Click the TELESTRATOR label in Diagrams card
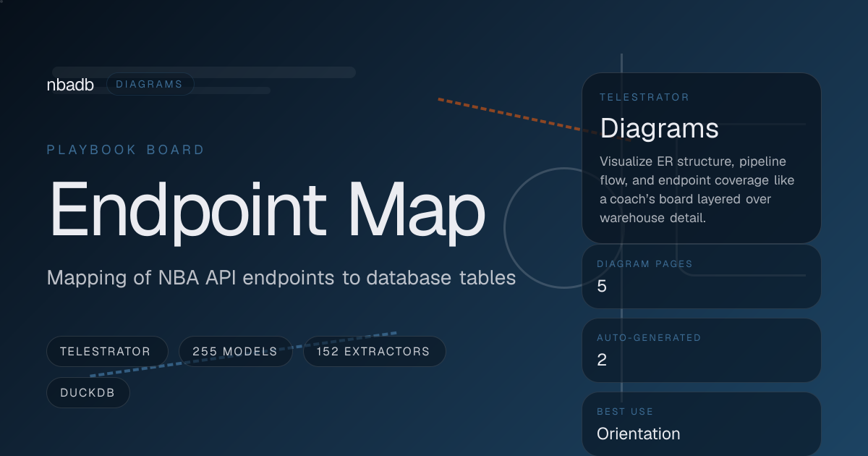This screenshot has width=868, height=456. point(644,97)
